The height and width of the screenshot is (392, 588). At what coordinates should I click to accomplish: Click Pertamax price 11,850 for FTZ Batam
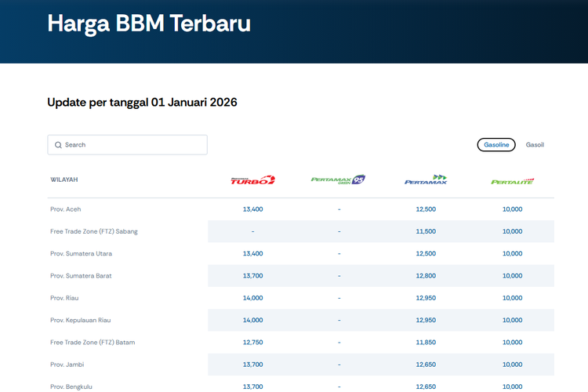tap(426, 342)
